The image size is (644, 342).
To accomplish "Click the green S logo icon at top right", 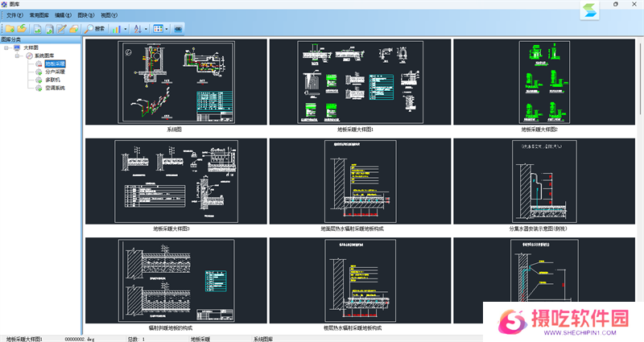I will point(590,10).
